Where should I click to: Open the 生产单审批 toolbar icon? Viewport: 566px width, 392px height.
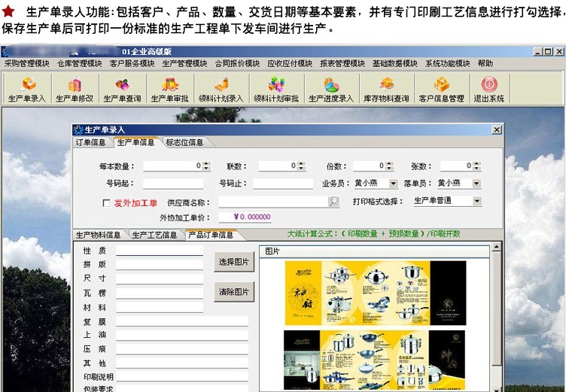point(169,89)
